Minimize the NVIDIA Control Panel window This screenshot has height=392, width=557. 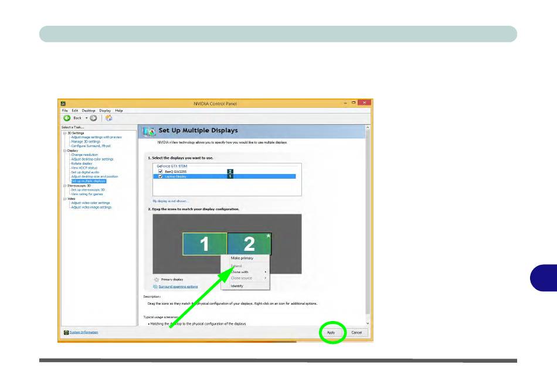point(345,103)
